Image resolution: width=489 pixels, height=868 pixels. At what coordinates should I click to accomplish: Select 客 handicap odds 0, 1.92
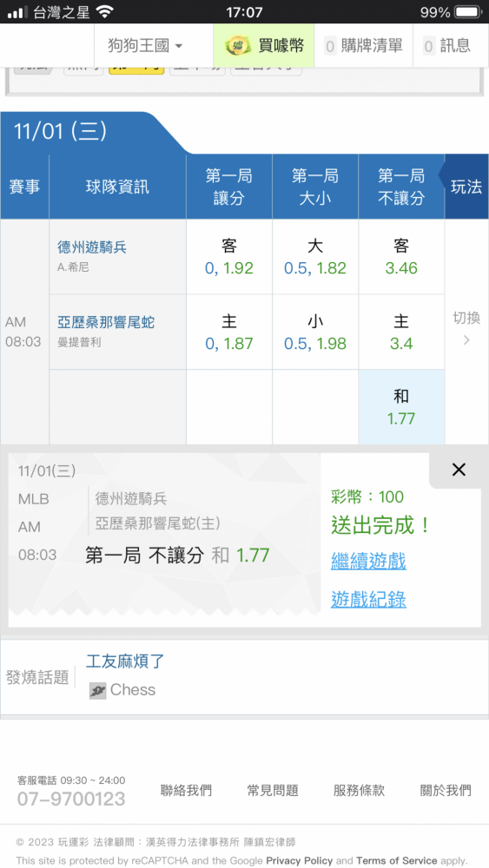tap(228, 257)
